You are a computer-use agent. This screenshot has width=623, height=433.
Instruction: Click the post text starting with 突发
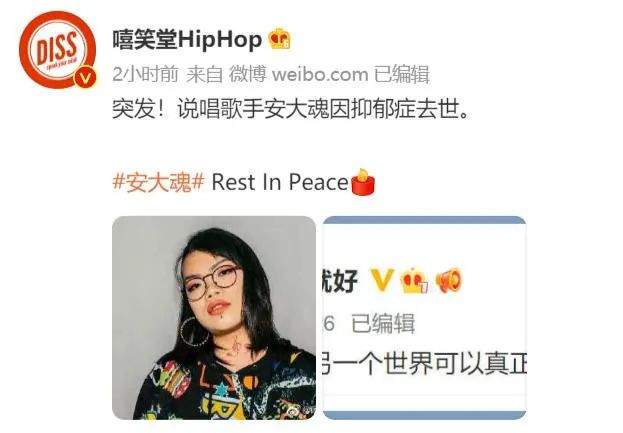(x=291, y=109)
